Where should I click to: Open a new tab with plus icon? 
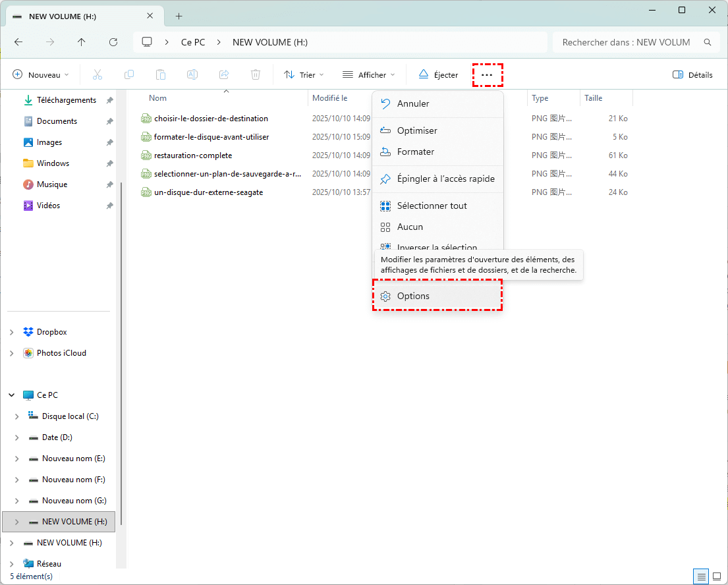point(179,16)
